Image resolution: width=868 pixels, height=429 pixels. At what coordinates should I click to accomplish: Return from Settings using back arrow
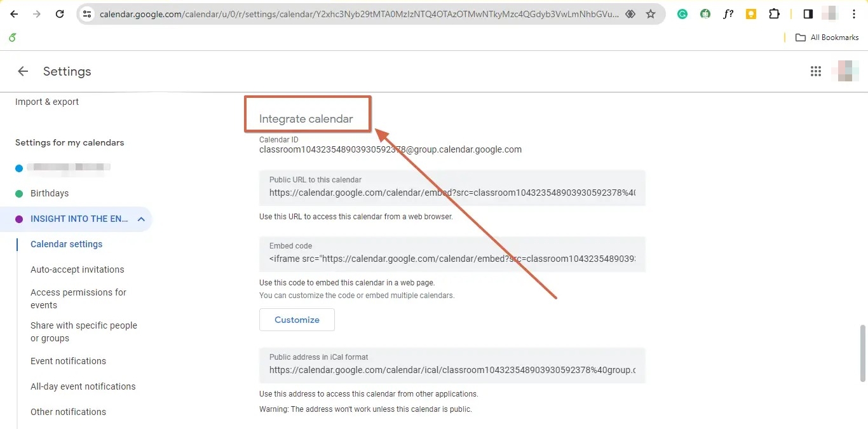23,71
